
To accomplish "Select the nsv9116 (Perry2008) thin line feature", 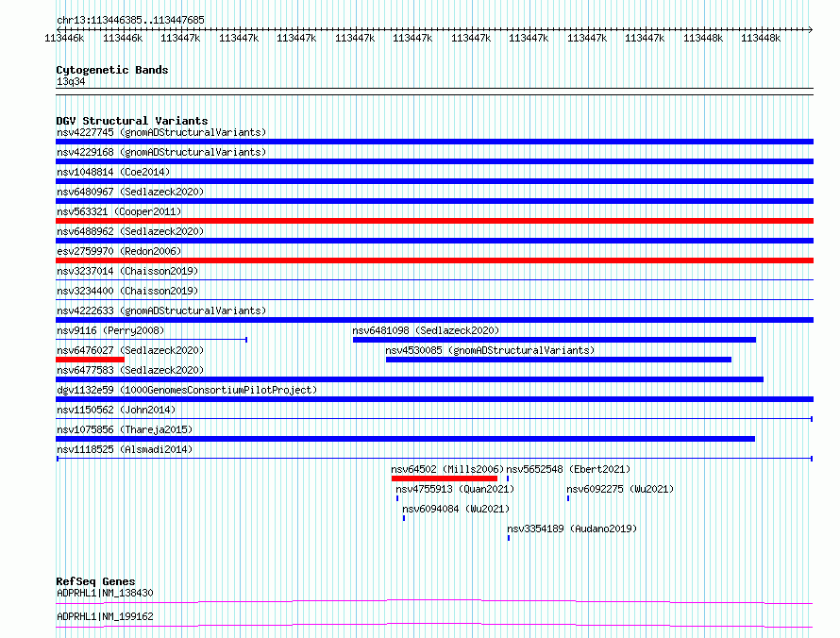I will [151, 339].
